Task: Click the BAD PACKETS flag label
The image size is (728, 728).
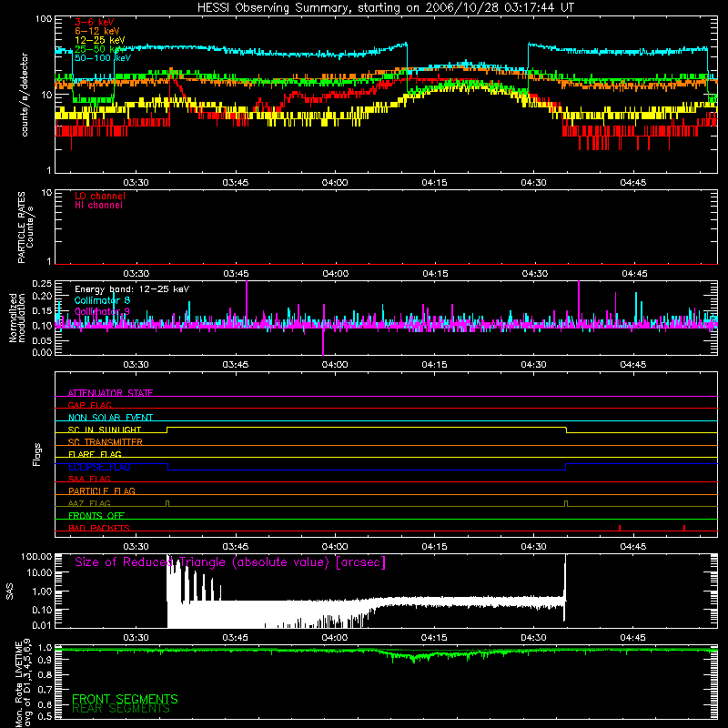Action: click(99, 528)
